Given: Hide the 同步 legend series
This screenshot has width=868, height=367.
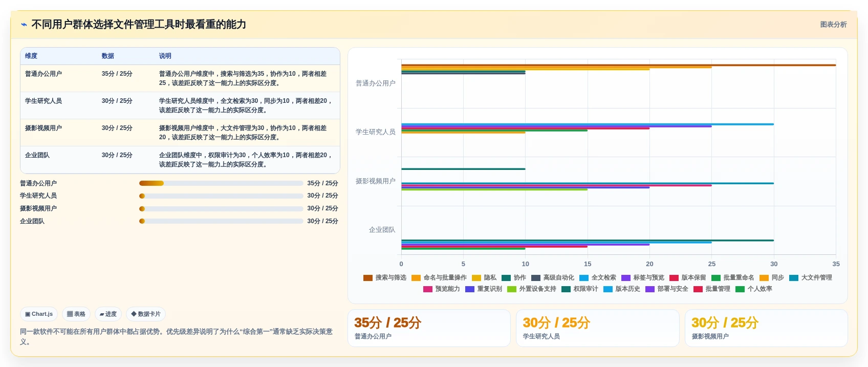Looking at the screenshot, I should 771,277.
